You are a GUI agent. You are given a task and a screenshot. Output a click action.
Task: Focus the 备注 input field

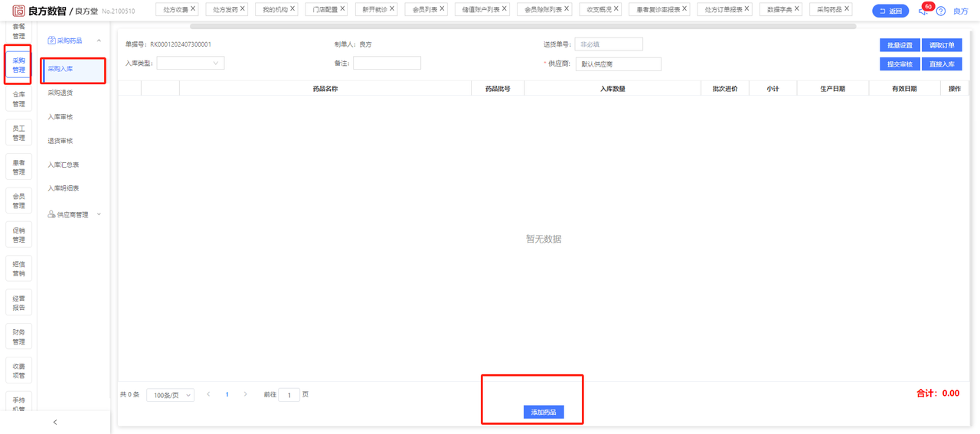[387, 63]
